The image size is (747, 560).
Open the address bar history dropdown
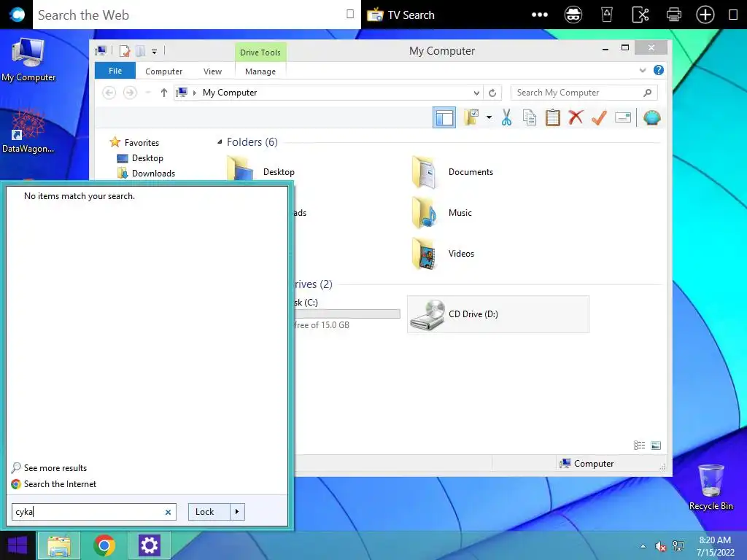point(476,93)
